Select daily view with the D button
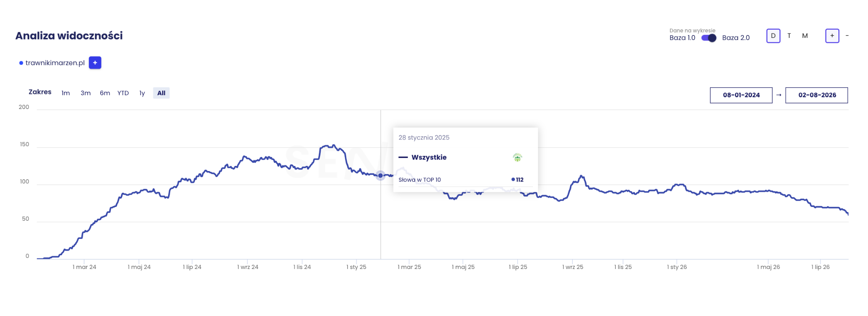The height and width of the screenshot is (316, 868). tap(773, 36)
